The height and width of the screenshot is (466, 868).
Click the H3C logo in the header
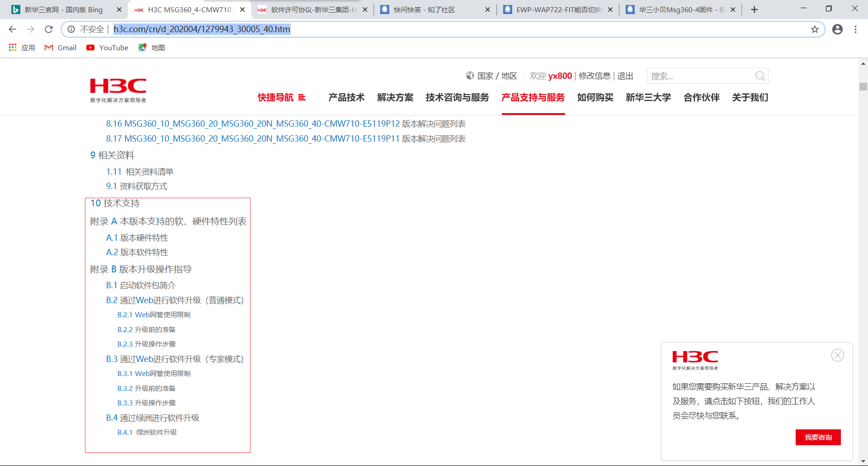coord(118,90)
